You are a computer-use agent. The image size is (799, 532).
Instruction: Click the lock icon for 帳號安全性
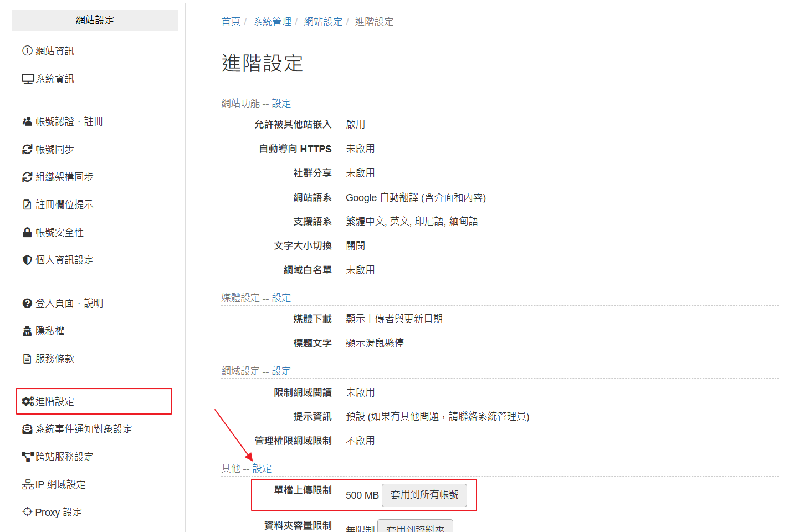27,232
